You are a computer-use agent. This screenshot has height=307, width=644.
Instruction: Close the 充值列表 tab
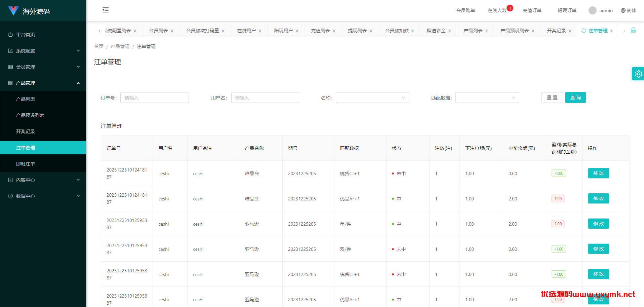334,31
